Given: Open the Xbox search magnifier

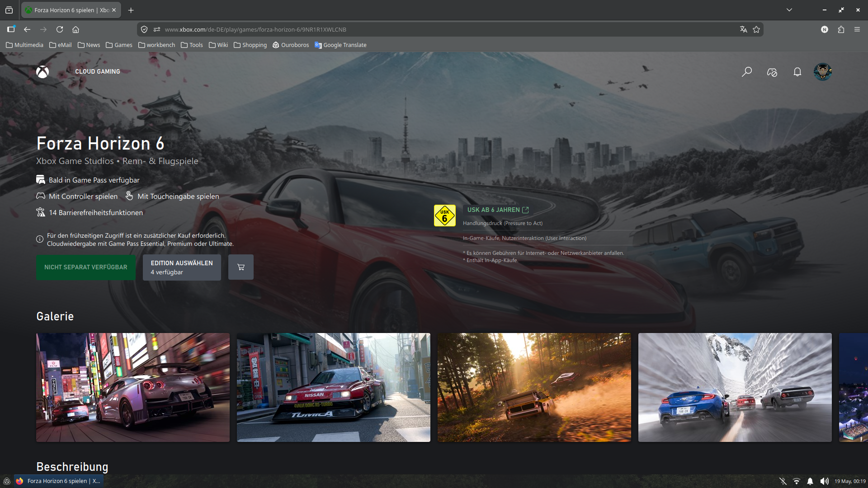Looking at the screenshot, I should (x=747, y=72).
